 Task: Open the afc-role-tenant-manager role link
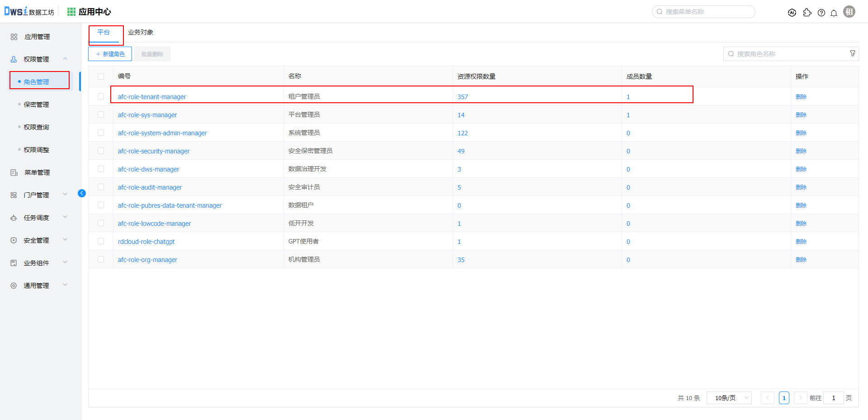152,97
